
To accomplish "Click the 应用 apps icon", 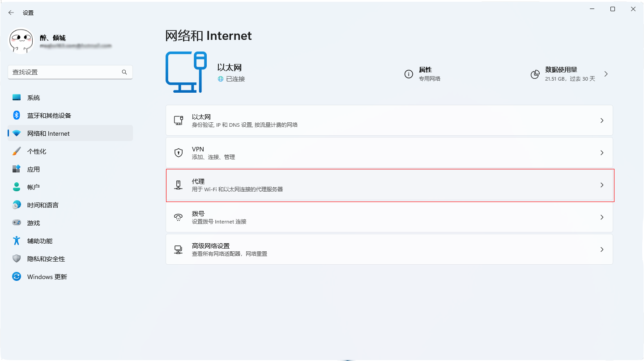I will click(x=17, y=169).
